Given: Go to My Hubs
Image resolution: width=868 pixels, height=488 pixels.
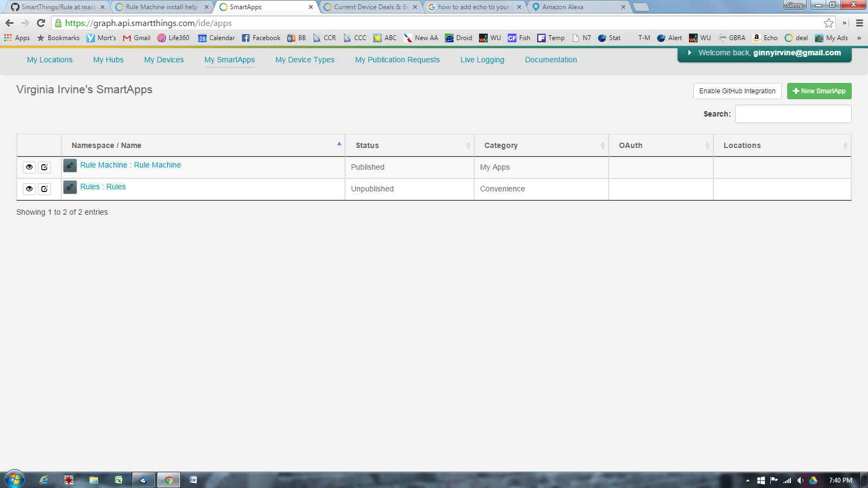Looking at the screenshot, I should [108, 60].
